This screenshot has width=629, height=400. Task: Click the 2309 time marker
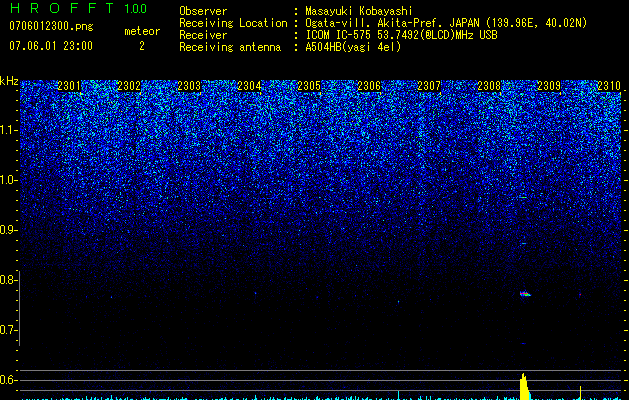pyautogui.click(x=549, y=86)
